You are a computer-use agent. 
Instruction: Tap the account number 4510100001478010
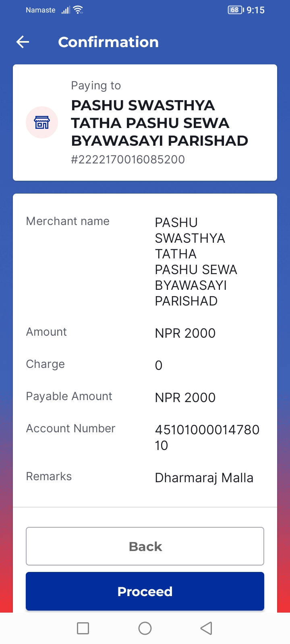pyautogui.click(x=207, y=438)
